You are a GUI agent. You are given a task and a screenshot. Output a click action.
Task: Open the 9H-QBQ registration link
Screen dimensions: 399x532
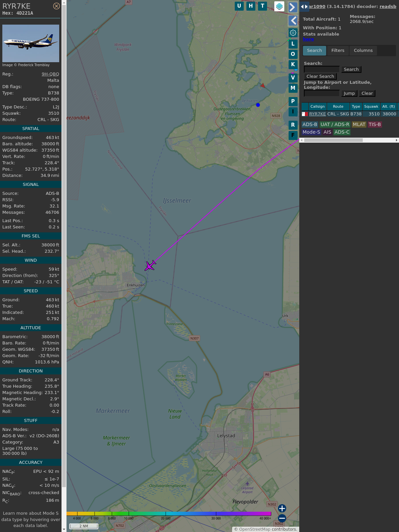click(50, 74)
